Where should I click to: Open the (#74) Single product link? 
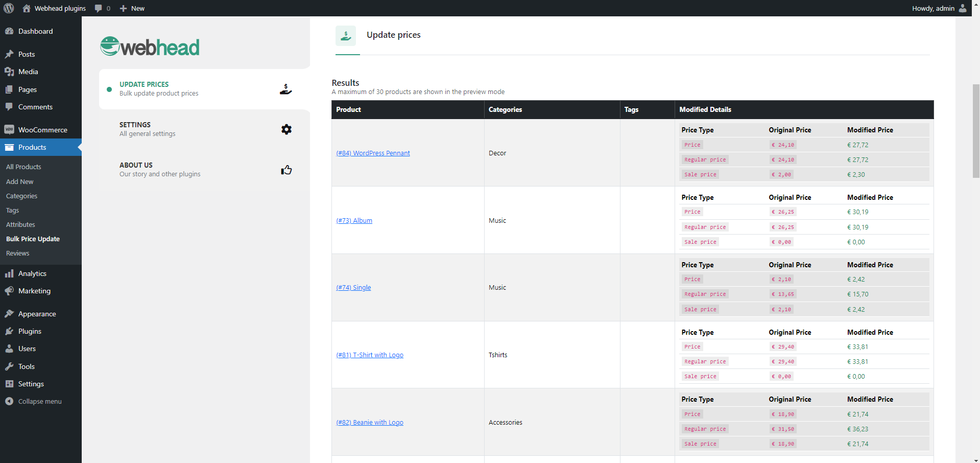click(x=353, y=287)
